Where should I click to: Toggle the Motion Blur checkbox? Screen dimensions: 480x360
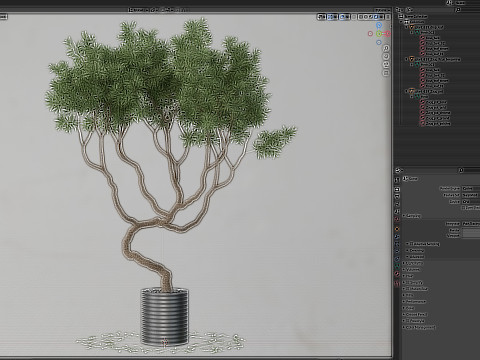(408, 289)
